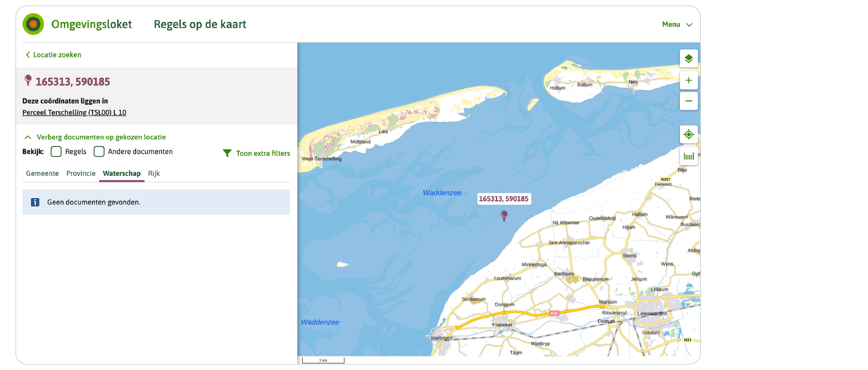This screenshot has width=868, height=370.
Task: Open the Rijk tab
Action: (x=154, y=174)
